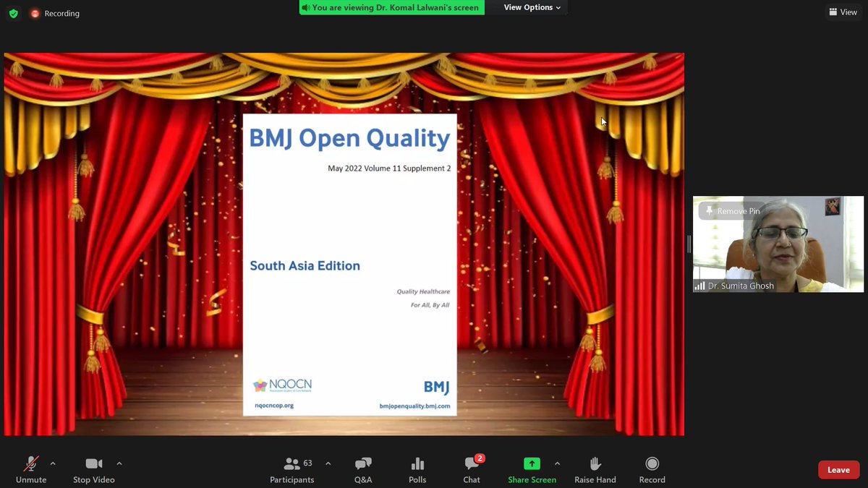The height and width of the screenshot is (488, 868).
Task: Open the Q&A window
Action: click(x=363, y=469)
